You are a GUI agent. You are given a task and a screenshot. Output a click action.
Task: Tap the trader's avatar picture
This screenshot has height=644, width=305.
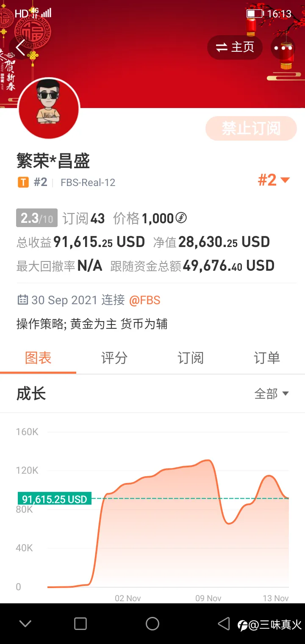49,108
